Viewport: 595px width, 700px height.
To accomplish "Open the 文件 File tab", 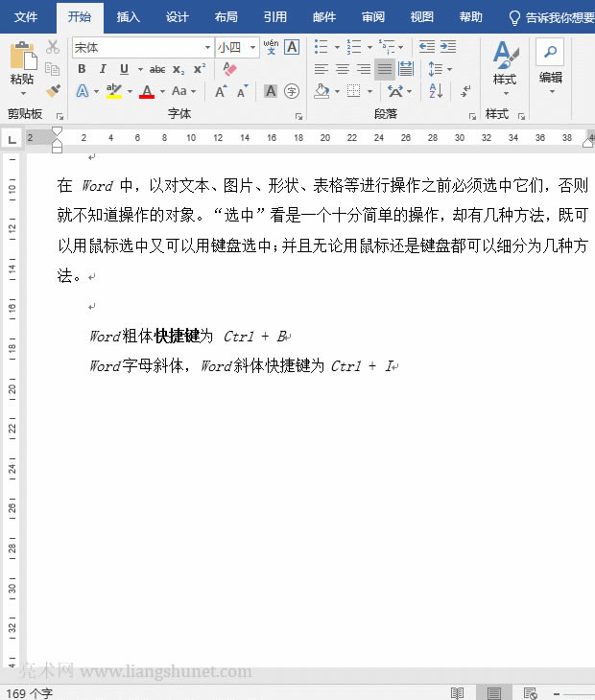I will (26, 17).
